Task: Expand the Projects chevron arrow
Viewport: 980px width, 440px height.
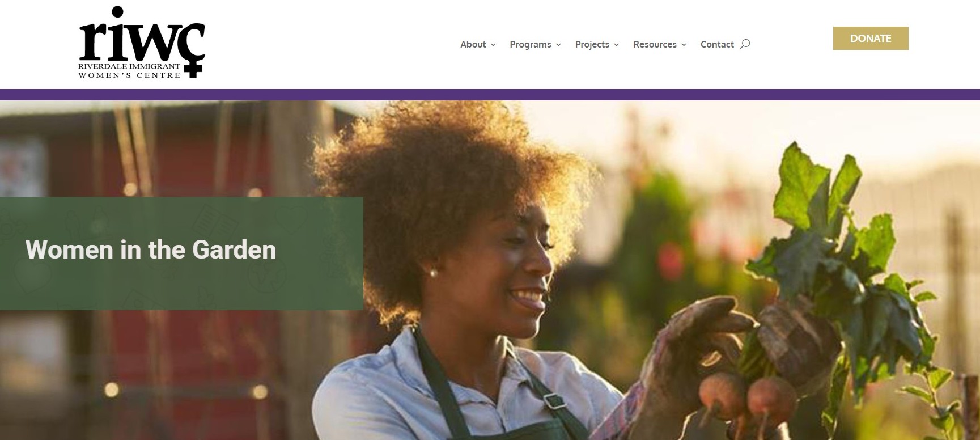Action: coord(616,45)
